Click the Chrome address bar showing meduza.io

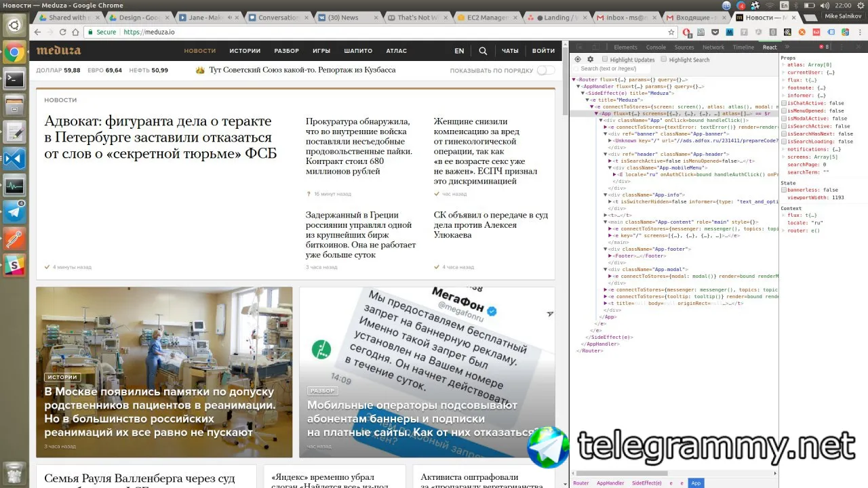coord(380,32)
